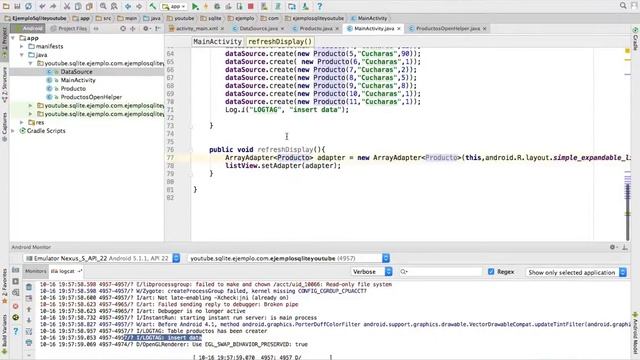This screenshot has height=360, width=640.
Task: Open Structure side tool window
Action: tap(4, 84)
